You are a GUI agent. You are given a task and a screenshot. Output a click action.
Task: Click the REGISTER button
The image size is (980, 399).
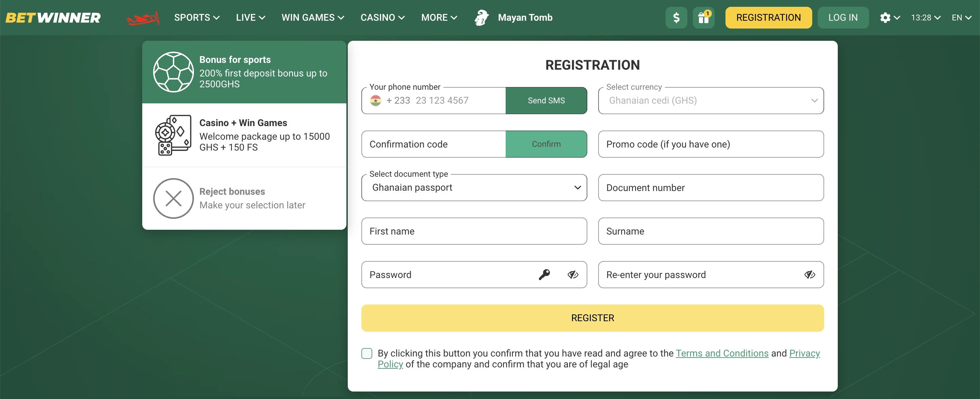tap(592, 318)
